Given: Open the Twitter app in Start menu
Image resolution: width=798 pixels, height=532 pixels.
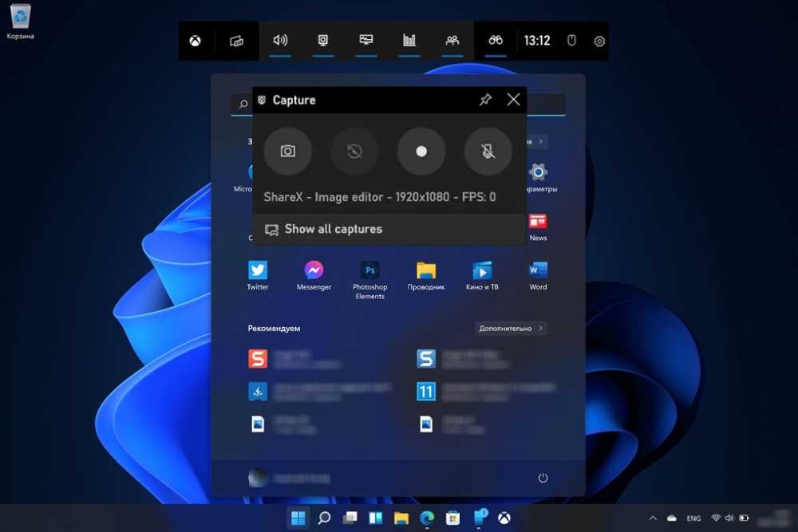Looking at the screenshot, I should pyautogui.click(x=258, y=276).
